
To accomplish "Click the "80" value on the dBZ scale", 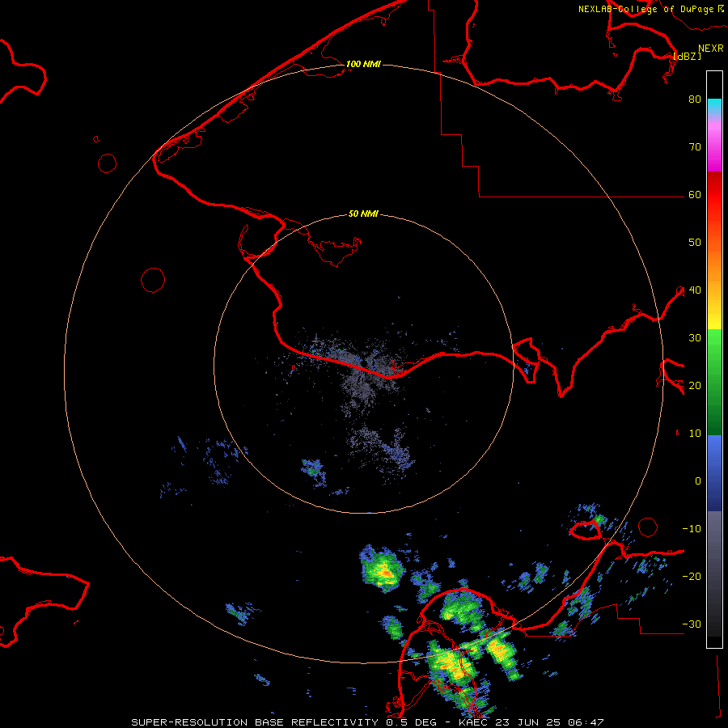I will pyautogui.click(x=695, y=99).
